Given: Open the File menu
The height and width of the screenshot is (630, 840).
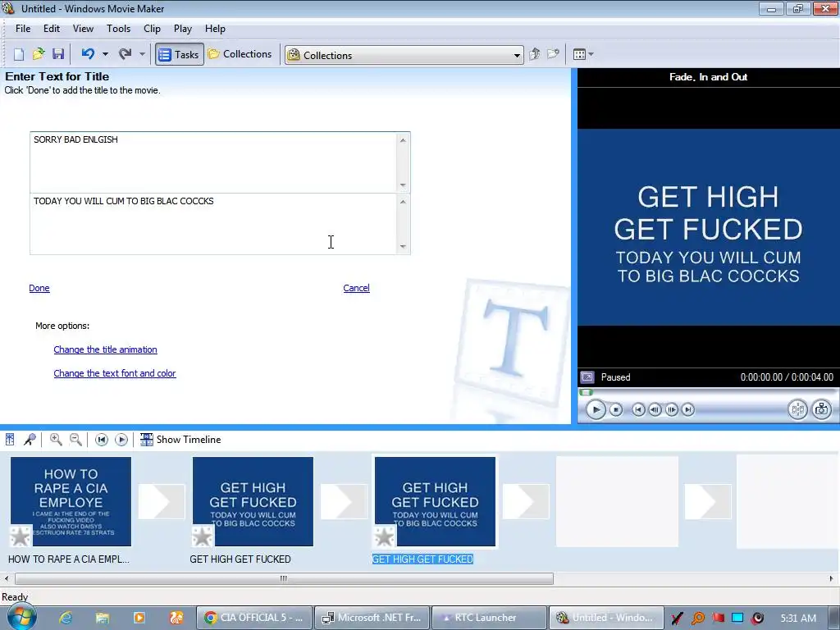Looking at the screenshot, I should tap(23, 29).
